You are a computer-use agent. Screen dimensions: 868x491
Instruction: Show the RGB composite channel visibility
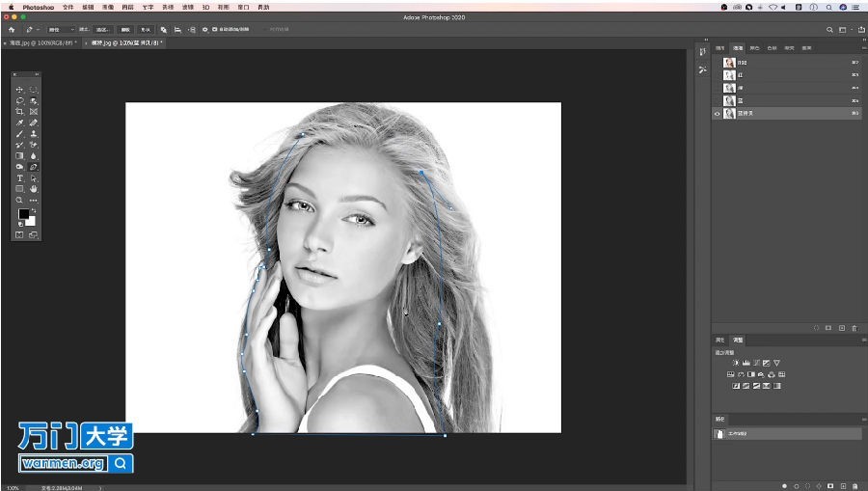pyautogui.click(x=717, y=63)
